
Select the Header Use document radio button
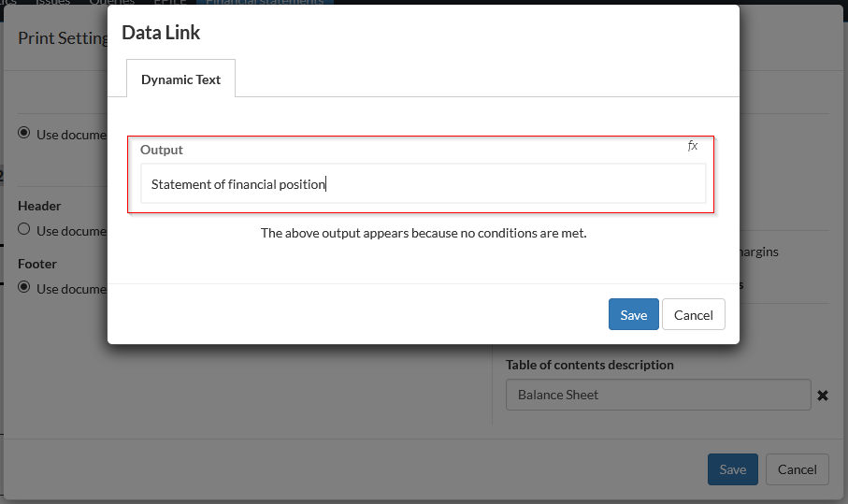(24, 229)
